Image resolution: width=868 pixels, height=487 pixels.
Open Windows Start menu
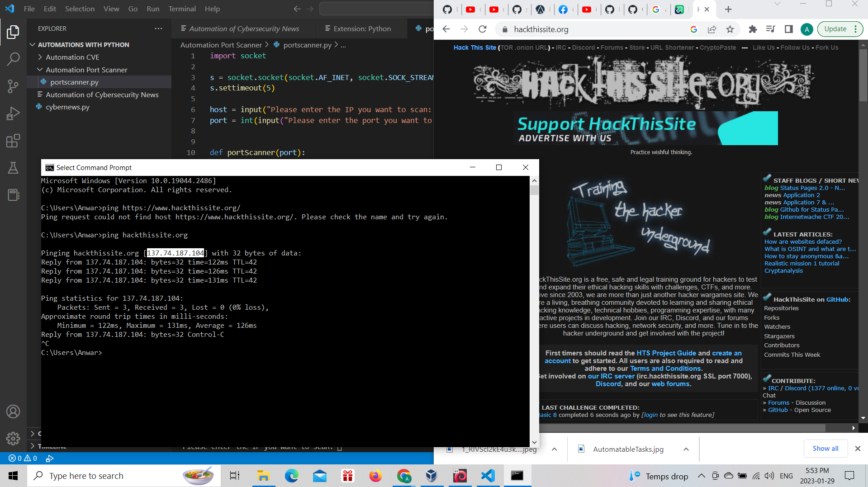point(13,476)
